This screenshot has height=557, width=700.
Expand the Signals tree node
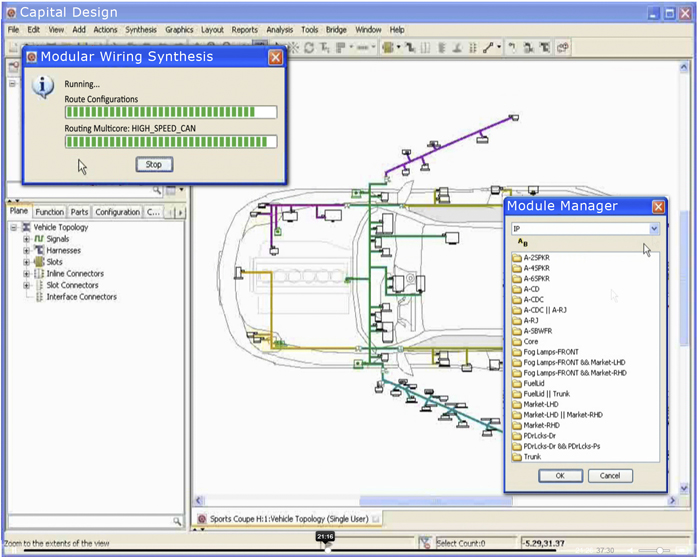(x=26, y=239)
